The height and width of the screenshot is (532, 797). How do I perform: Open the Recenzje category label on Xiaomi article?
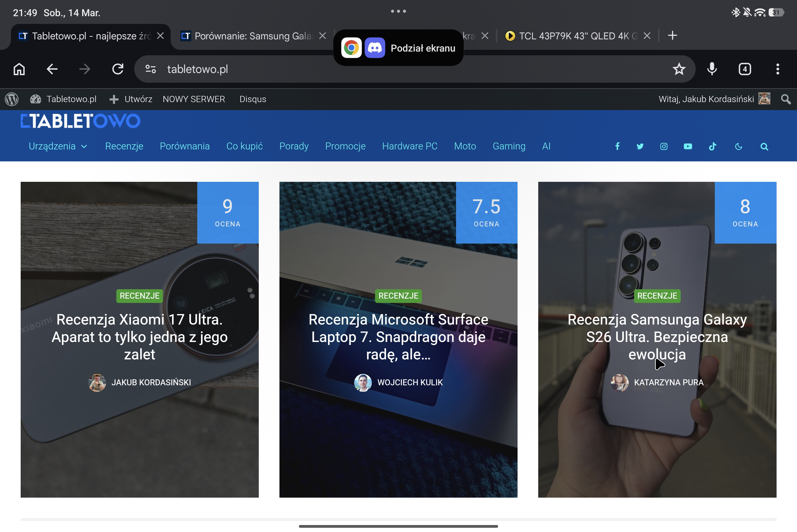[x=139, y=296]
